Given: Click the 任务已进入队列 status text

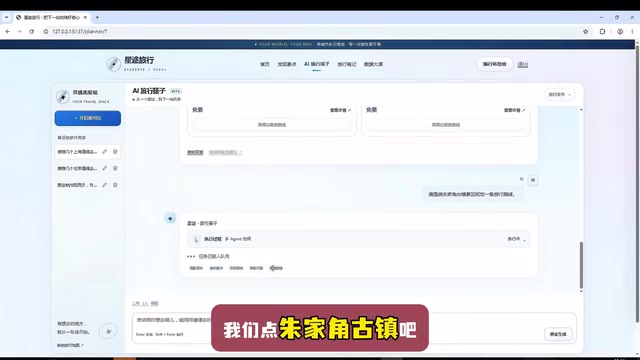Looking at the screenshot, I should pyautogui.click(x=214, y=256).
